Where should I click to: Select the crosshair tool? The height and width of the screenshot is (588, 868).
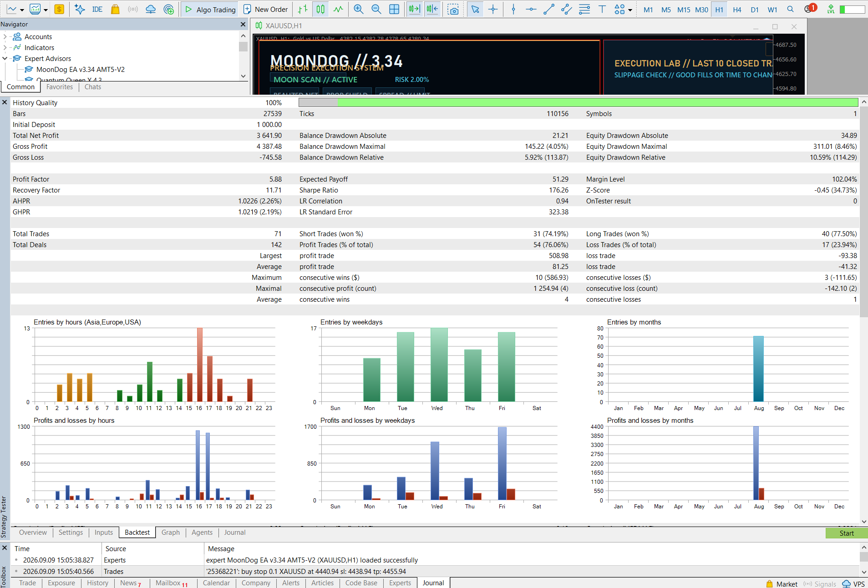pyautogui.click(x=493, y=9)
